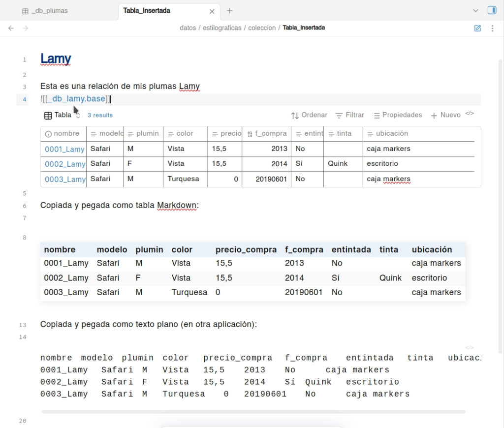The height and width of the screenshot is (428, 504).
Task: Click the Ordenar sort button
Action: pyautogui.click(x=309, y=115)
